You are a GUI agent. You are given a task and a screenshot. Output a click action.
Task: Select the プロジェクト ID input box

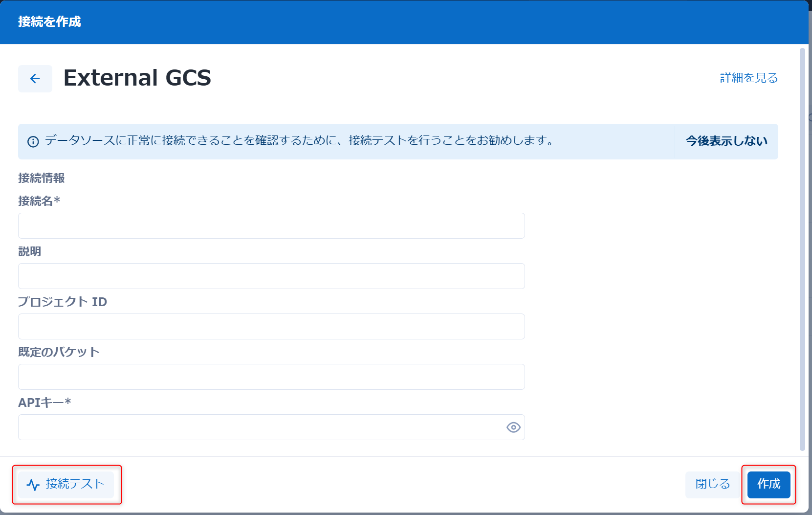click(271, 326)
